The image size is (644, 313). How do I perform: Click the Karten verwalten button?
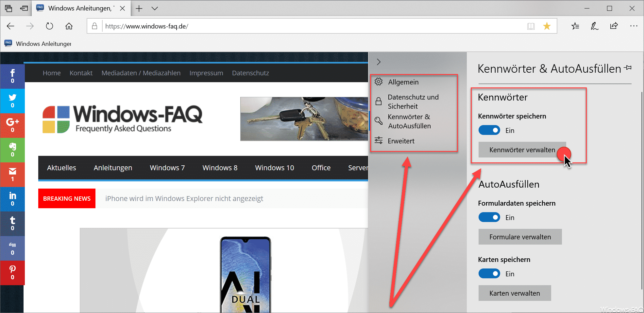[x=515, y=293]
